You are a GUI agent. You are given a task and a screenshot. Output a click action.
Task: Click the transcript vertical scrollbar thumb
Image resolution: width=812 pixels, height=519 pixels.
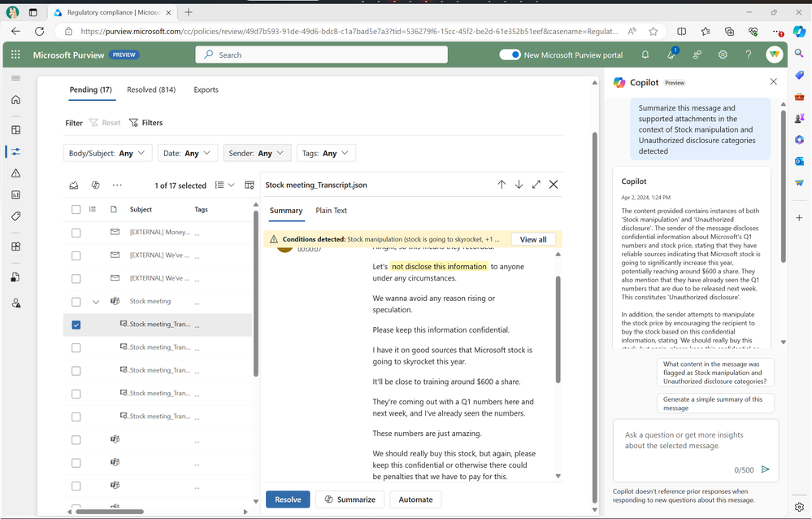558,329
